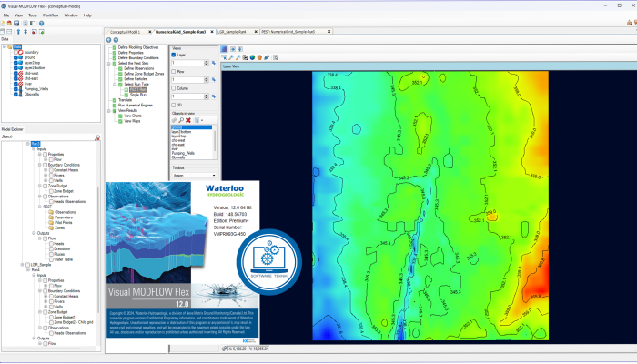This screenshot has height=364, width=637.
Task: Click the single blue up arrow icon
Action: coord(18,31)
